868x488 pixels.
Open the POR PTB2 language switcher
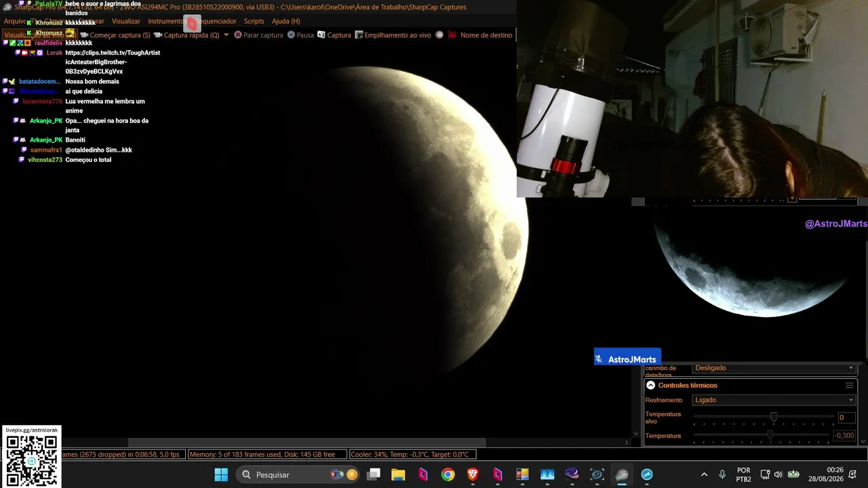(x=744, y=474)
